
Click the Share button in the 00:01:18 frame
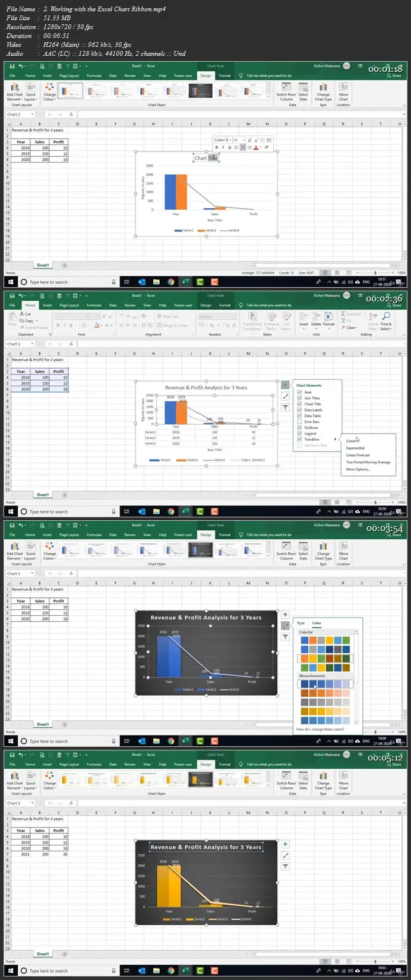pyautogui.click(x=394, y=76)
